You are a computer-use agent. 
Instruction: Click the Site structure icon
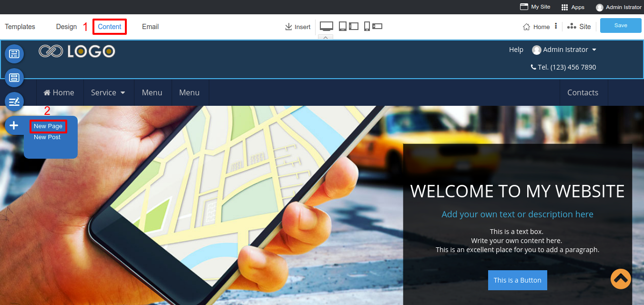[x=572, y=27]
